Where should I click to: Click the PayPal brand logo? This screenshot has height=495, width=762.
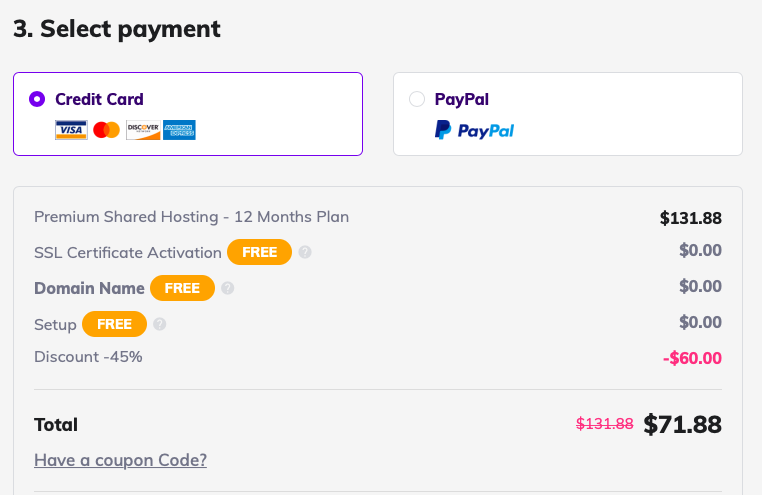point(474,130)
